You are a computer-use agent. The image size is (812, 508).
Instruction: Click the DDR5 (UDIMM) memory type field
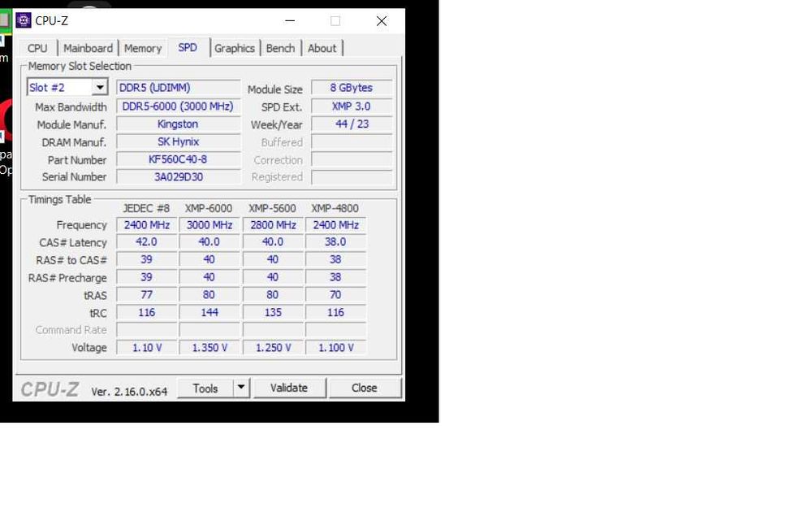tap(179, 88)
